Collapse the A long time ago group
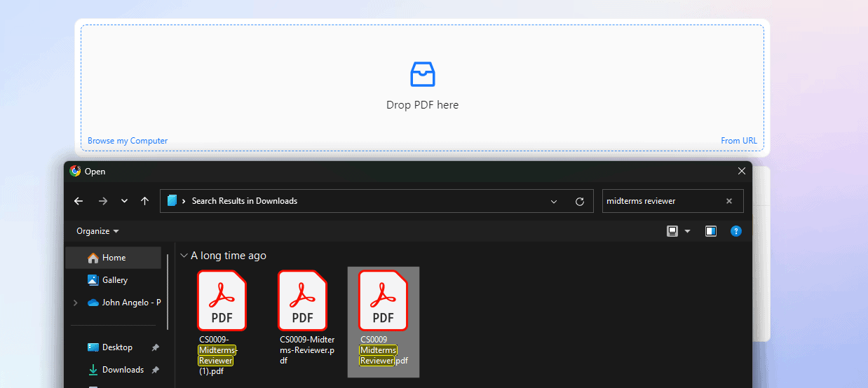Viewport: 868px width, 388px height. point(184,256)
